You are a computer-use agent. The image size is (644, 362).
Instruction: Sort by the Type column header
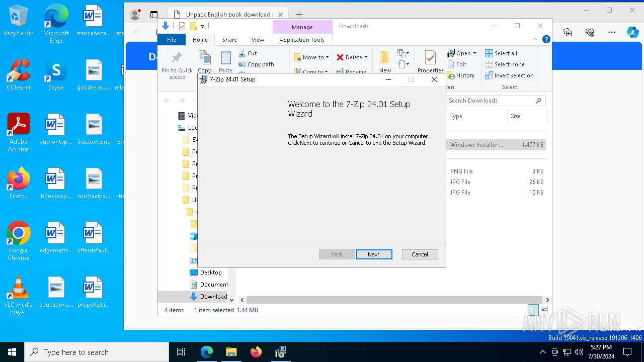[x=476, y=116]
